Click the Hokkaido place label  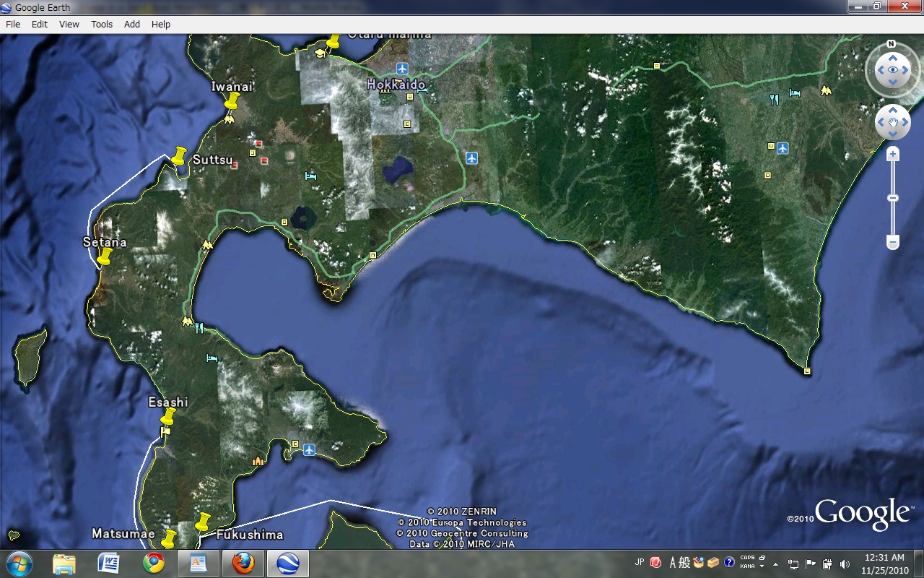pos(396,85)
